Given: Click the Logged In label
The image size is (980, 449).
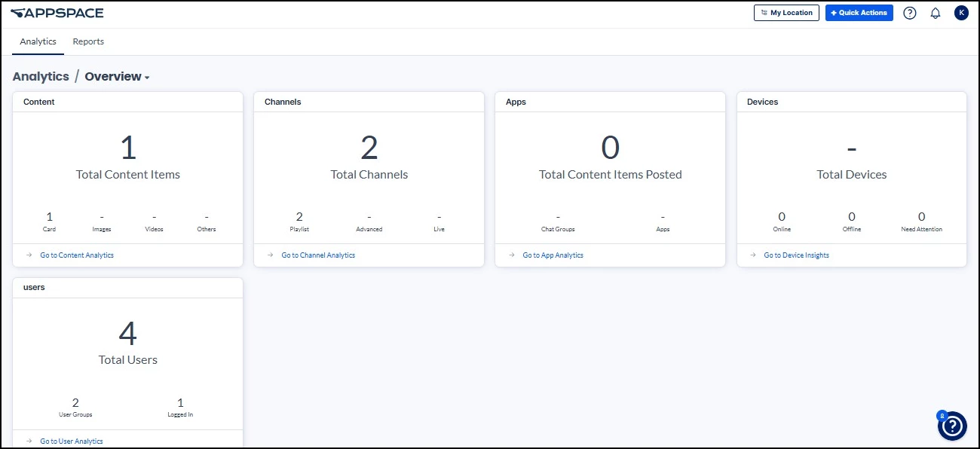Looking at the screenshot, I should tap(180, 415).
